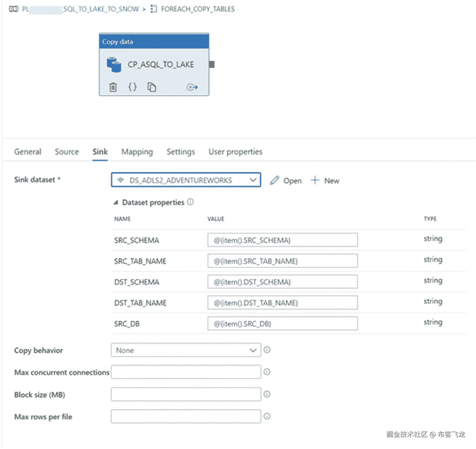Clone the Copy data activity

pyautogui.click(x=151, y=87)
